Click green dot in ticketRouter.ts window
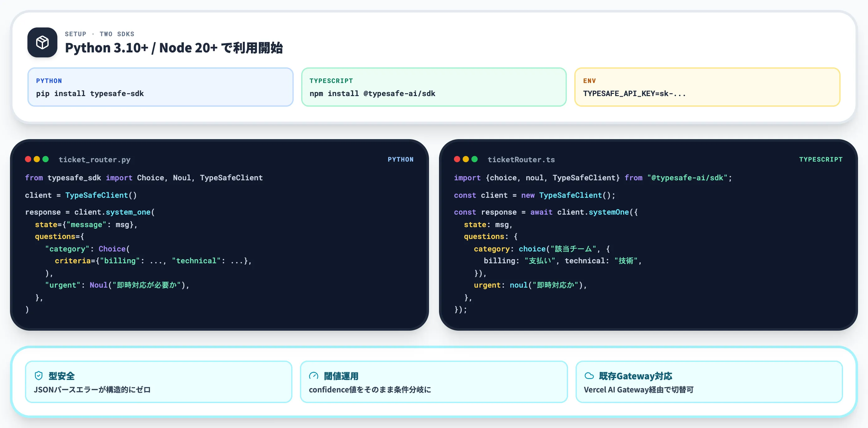Viewport: 868px width, 428px height. pyautogui.click(x=475, y=159)
